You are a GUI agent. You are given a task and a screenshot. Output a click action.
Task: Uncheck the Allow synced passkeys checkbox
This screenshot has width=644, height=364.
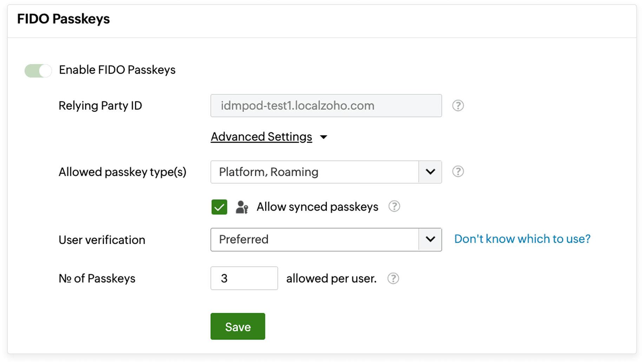(x=219, y=207)
